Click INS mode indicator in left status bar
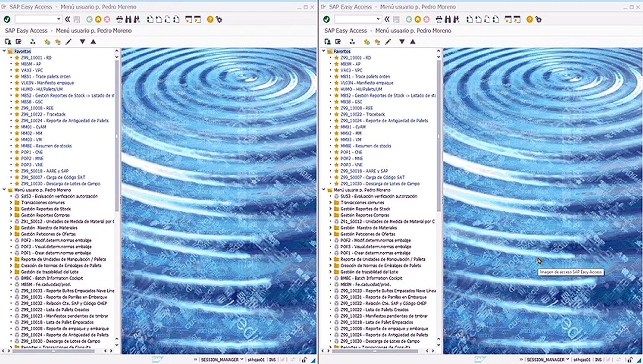643x364 pixels. tap(272, 359)
